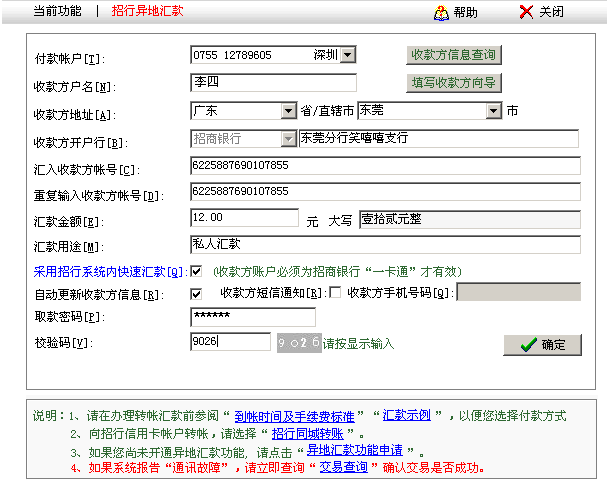The image size is (613, 485).
Task: Toggle the 自动更新收款方信息 checkbox
Action: coord(196,294)
